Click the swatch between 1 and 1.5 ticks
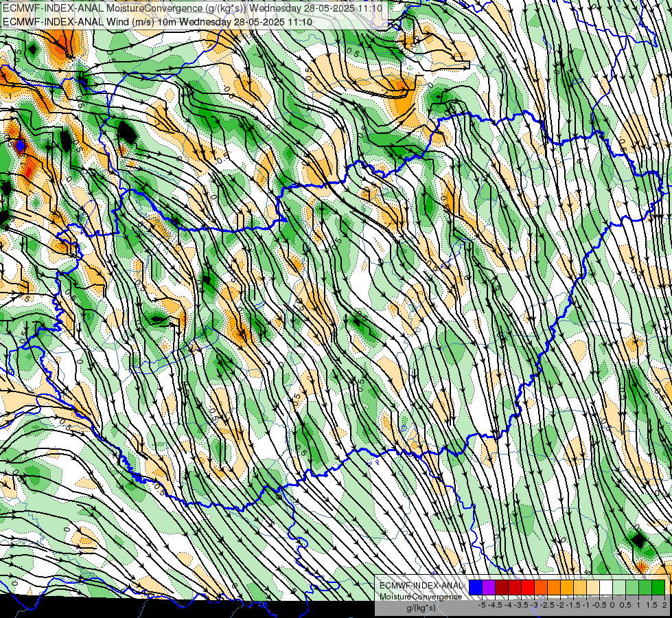This screenshot has height=618, width=672. coord(645,587)
